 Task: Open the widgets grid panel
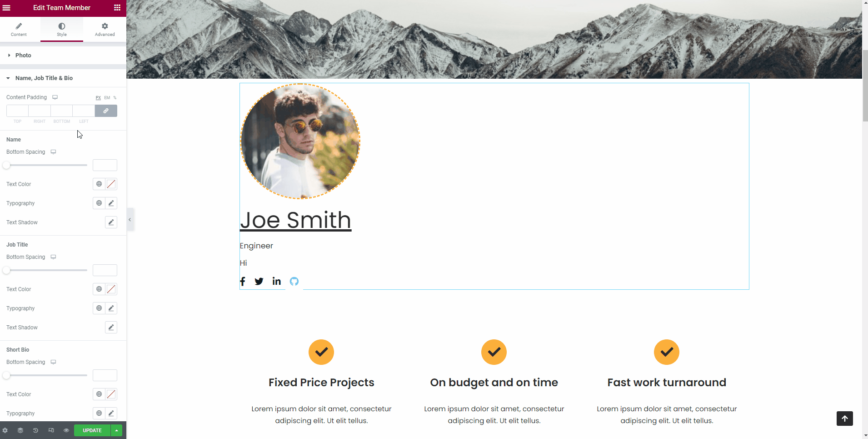tap(117, 8)
